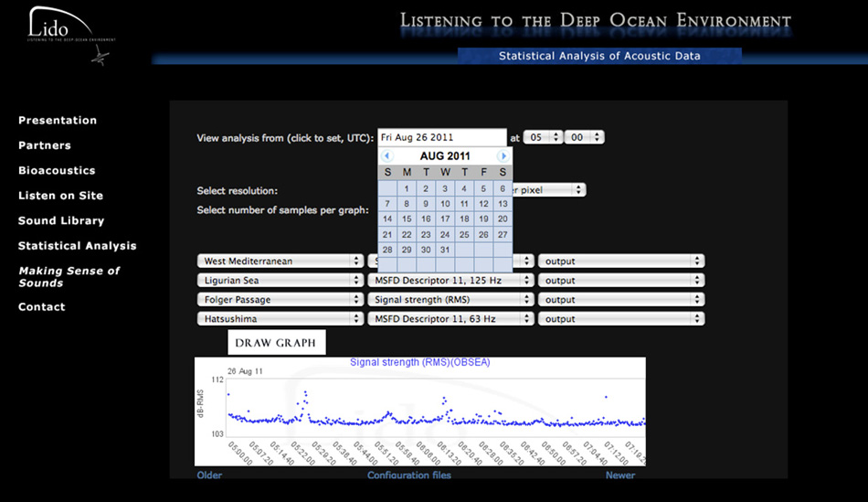The height and width of the screenshot is (502, 868).
Task: Open the Ligurian Sea location dropdown
Action: tap(280, 281)
